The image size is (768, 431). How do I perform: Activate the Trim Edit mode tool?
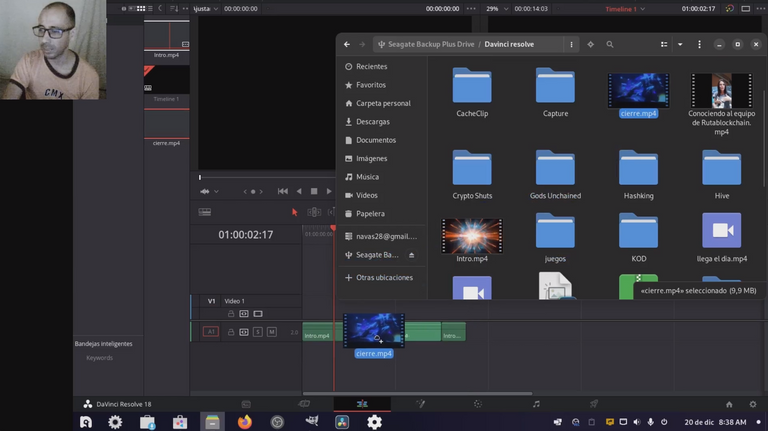point(314,212)
